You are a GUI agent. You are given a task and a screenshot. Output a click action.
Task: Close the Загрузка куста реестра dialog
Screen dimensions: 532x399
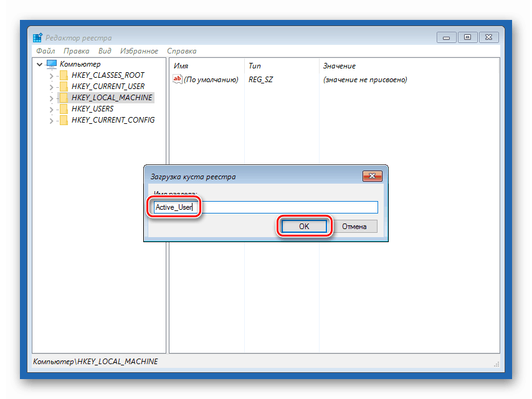click(x=372, y=176)
